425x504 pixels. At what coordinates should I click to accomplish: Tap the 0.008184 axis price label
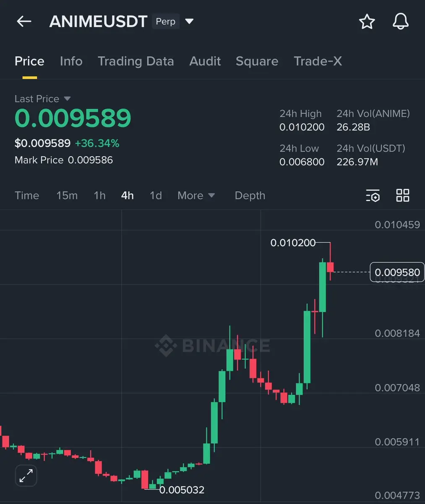pyautogui.click(x=397, y=333)
